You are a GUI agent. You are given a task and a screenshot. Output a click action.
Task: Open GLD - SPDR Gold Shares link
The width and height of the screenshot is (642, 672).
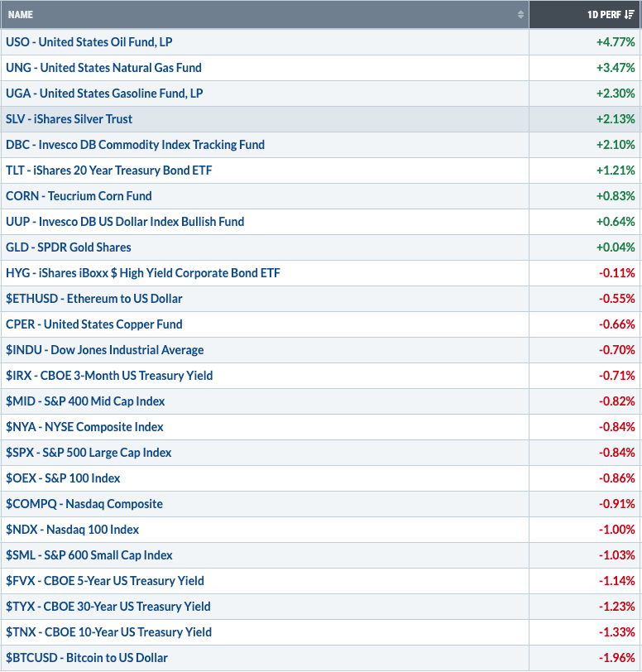tap(69, 247)
